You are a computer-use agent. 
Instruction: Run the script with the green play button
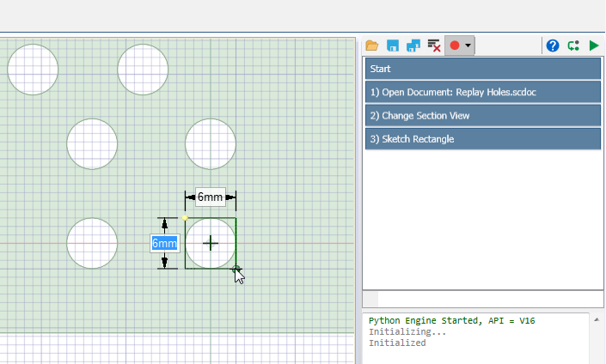594,45
